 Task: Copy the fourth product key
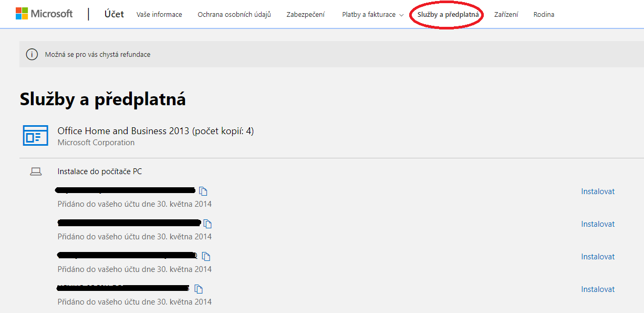pyautogui.click(x=199, y=289)
